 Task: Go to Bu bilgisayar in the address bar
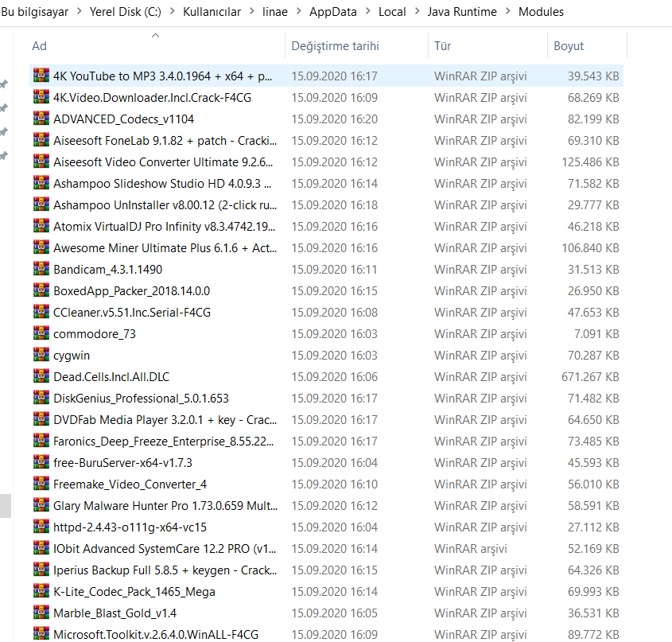35,12
